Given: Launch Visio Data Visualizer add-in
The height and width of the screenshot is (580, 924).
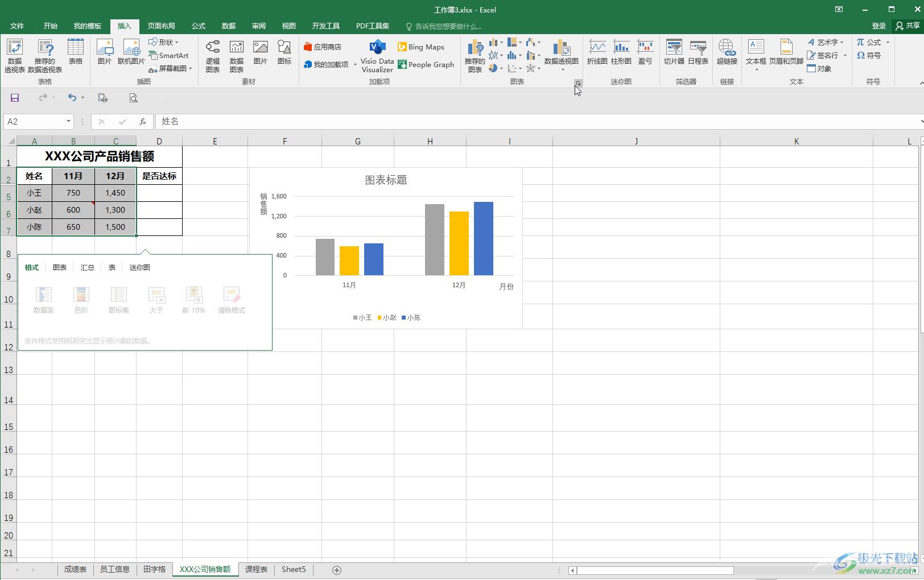Looking at the screenshot, I should tap(377, 56).
